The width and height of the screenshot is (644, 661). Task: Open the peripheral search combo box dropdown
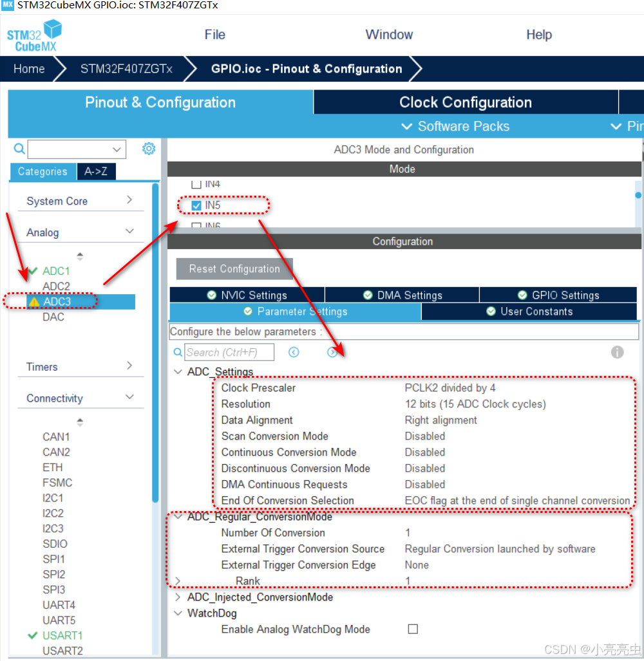coord(117,149)
